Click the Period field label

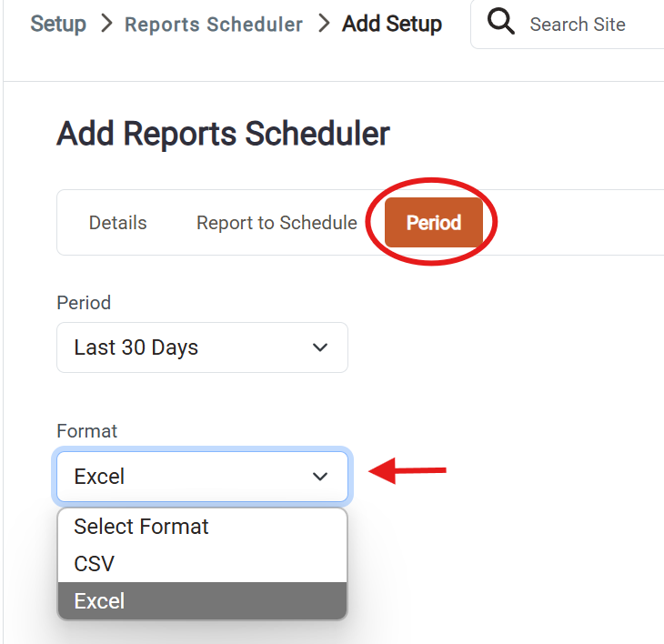pos(84,303)
